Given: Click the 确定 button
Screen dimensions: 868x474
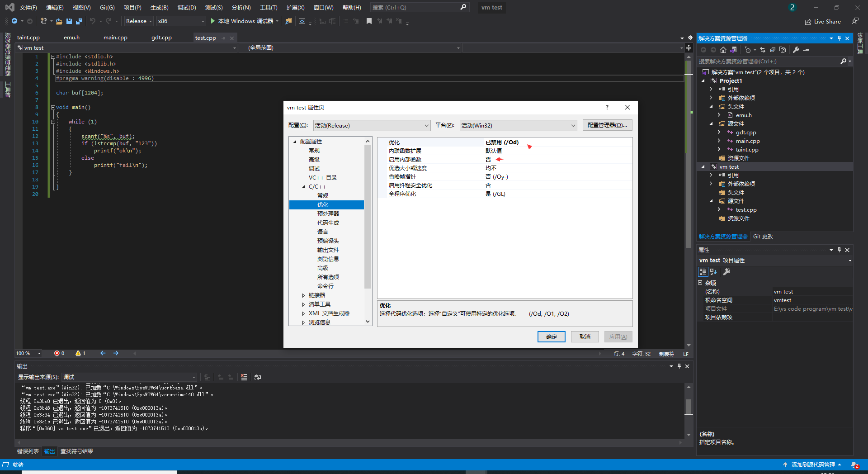Looking at the screenshot, I should pos(551,337).
